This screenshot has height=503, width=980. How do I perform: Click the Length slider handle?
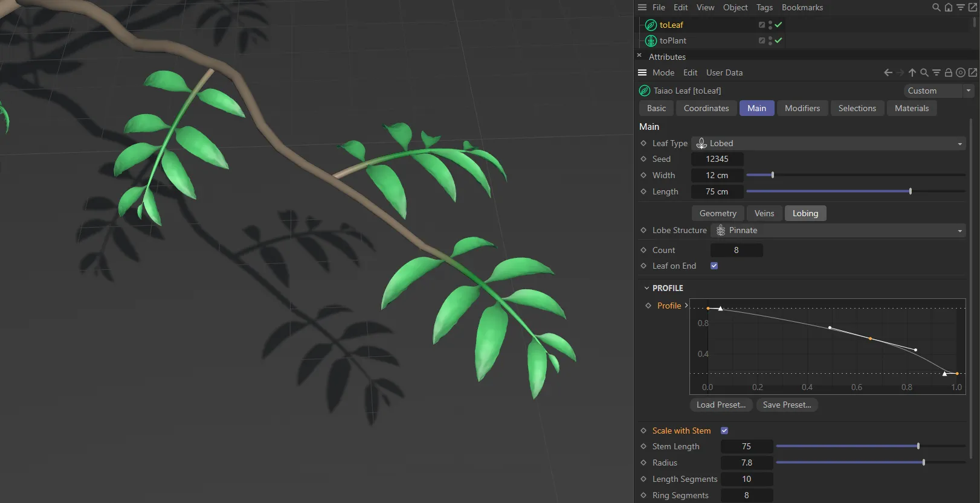(911, 191)
